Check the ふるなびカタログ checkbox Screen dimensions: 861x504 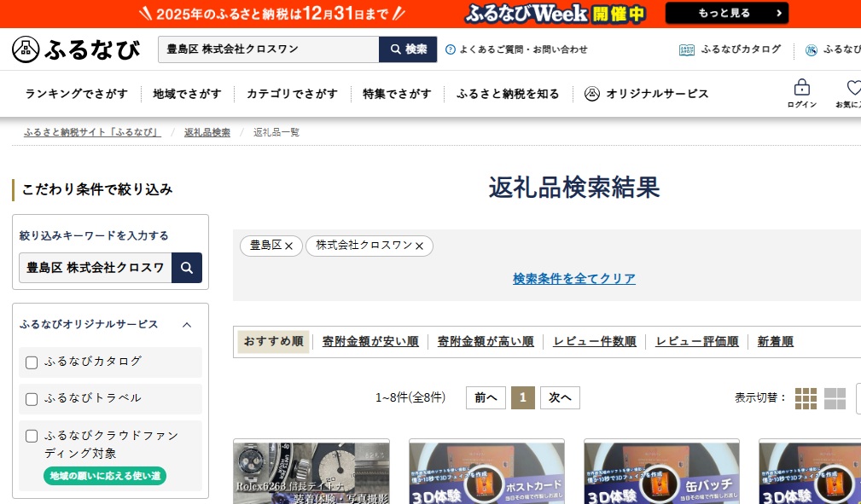coord(32,362)
